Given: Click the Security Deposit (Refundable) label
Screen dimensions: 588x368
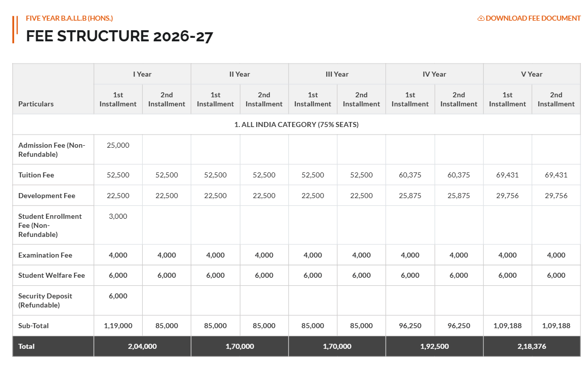Looking at the screenshot, I should [x=44, y=300].
